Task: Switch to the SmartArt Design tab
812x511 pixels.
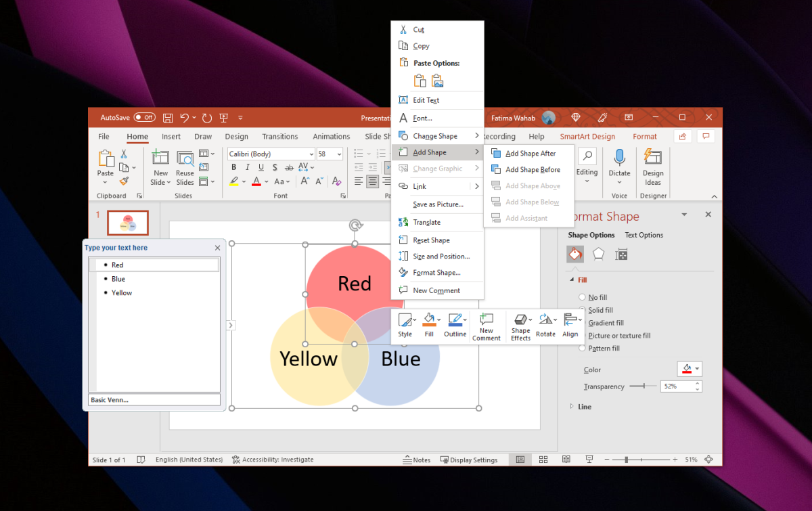Action: pos(587,136)
